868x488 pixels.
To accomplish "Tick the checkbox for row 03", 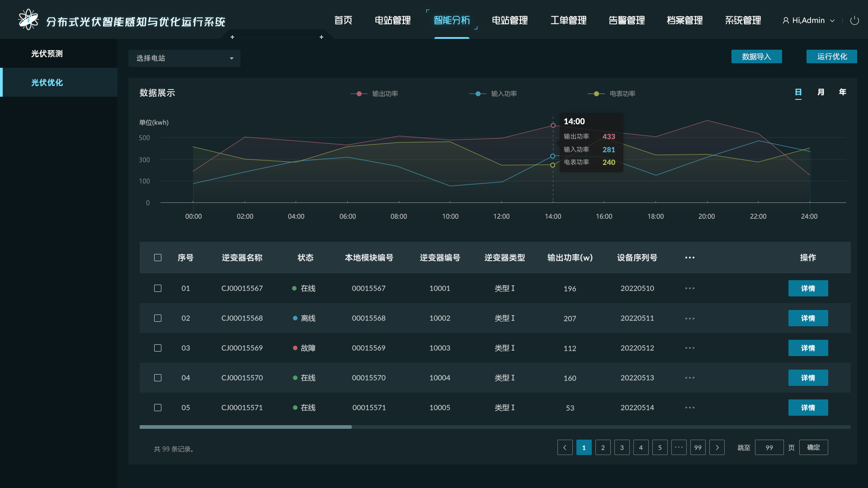I will (158, 348).
